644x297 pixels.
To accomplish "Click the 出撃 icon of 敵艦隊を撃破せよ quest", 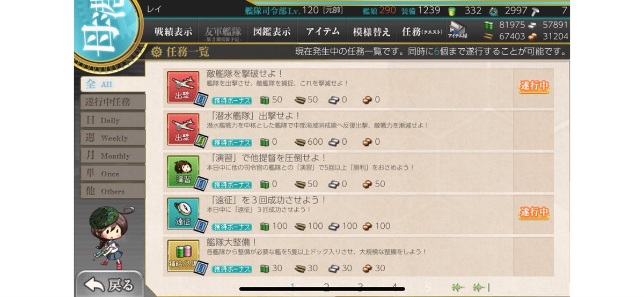I will coord(184,87).
